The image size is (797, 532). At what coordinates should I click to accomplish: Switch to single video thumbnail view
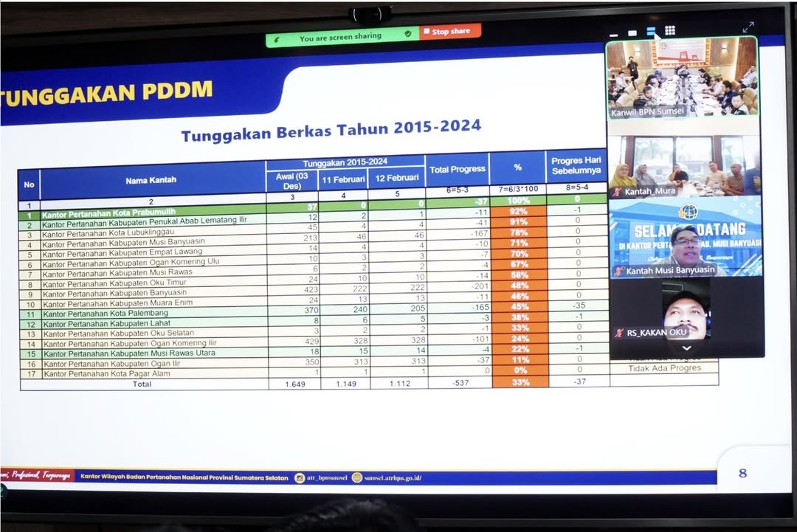[632, 32]
